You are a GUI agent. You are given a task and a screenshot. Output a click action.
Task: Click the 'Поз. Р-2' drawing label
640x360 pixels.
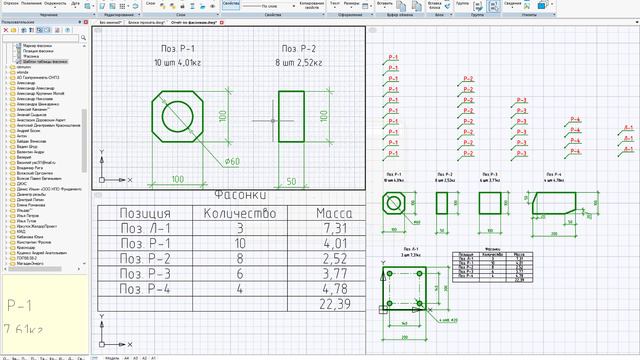(299, 49)
